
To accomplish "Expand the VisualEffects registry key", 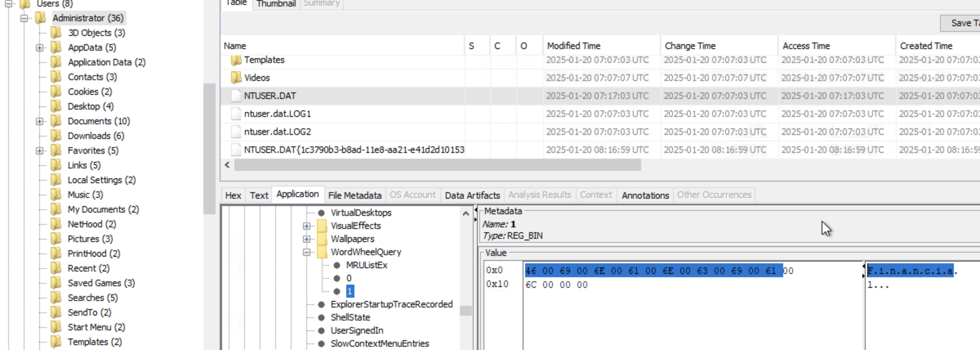I will (x=307, y=226).
